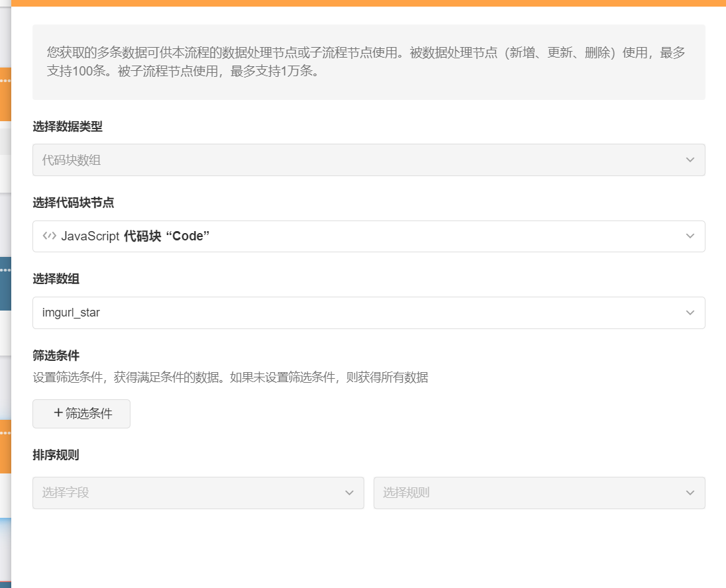Click chevron arrow in 代码块数组 field
The image size is (726, 588).
[x=690, y=160]
